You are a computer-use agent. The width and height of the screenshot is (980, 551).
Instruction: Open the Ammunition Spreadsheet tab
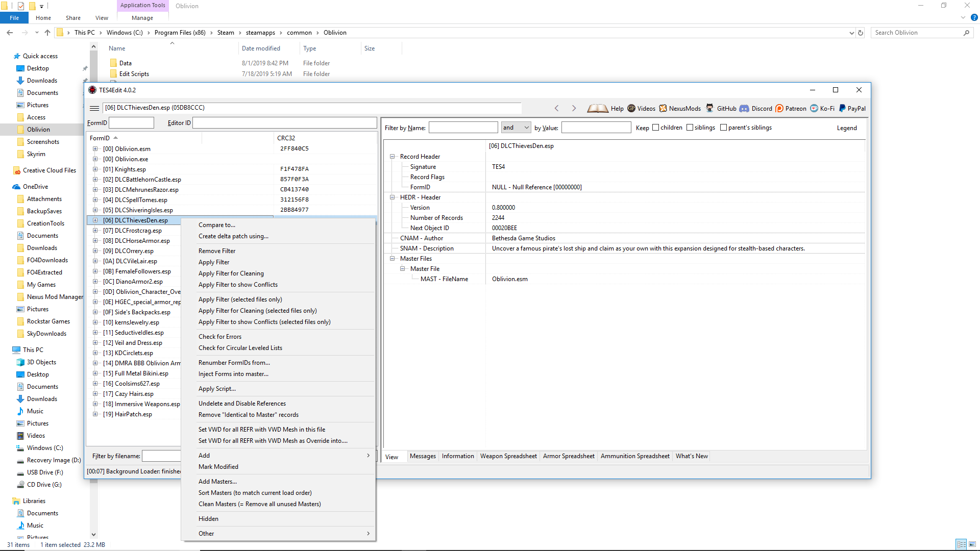tap(635, 456)
